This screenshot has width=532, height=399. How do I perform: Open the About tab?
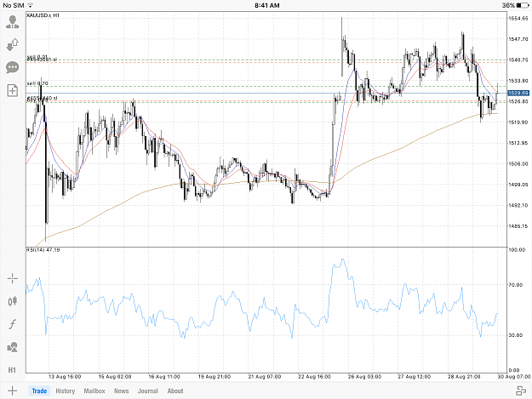(x=175, y=390)
